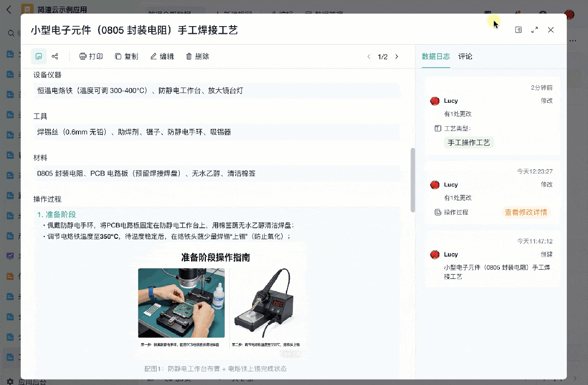The image size is (588, 385).
Task: Switch to the 数据日志 tab
Action: click(x=436, y=56)
